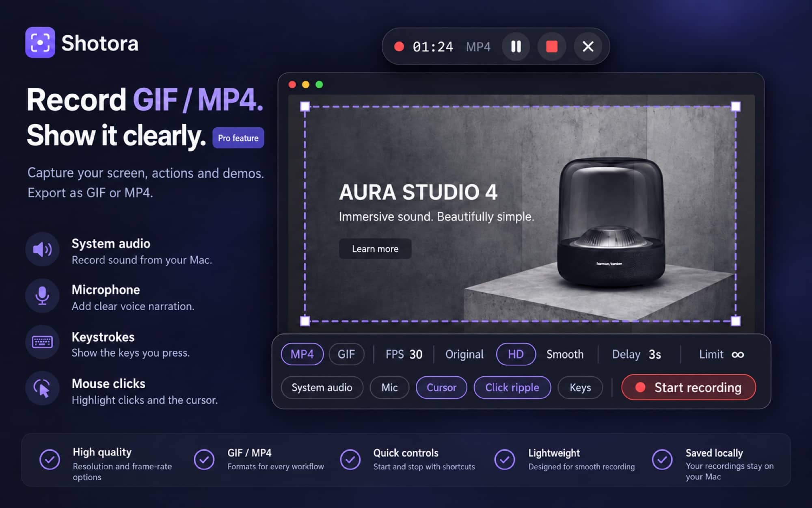Click the MP4 label in timer bar
812x508 pixels.
[x=478, y=47]
